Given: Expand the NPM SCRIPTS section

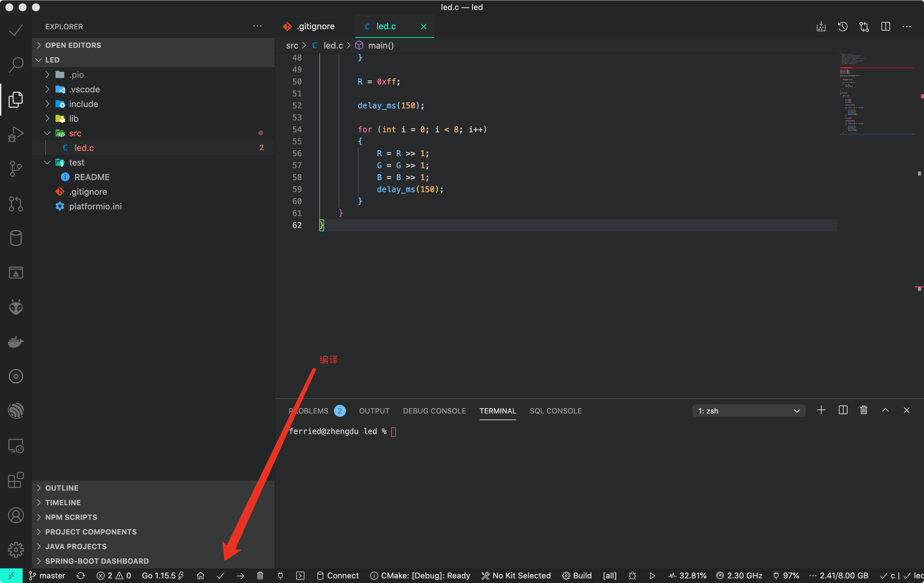Looking at the screenshot, I should tap(153, 517).
